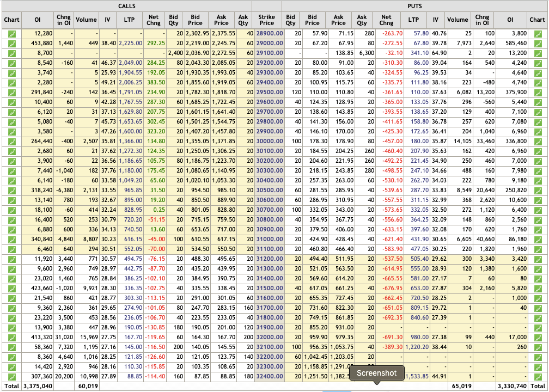549x392 pixels.
Task: Select puts volume value 14,105
Action: click(462, 142)
